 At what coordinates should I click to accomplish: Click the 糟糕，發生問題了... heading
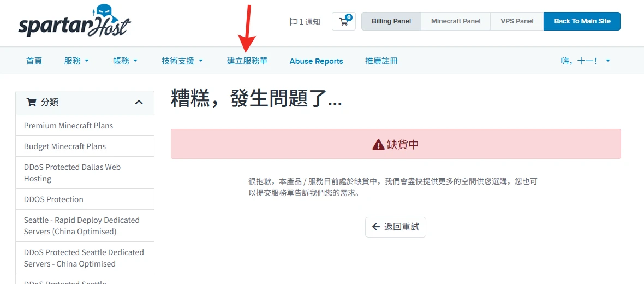tap(257, 99)
